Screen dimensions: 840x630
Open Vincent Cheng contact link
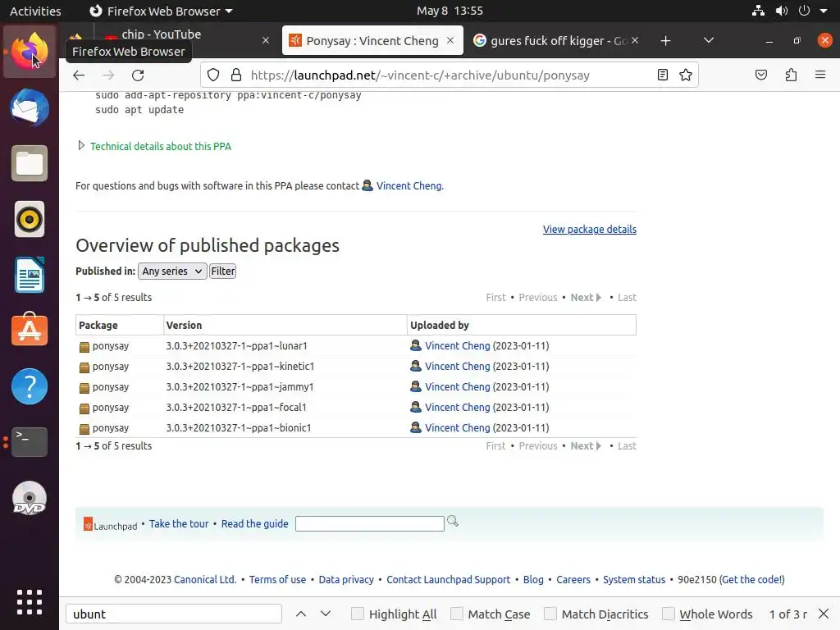pyautogui.click(x=409, y=186)
